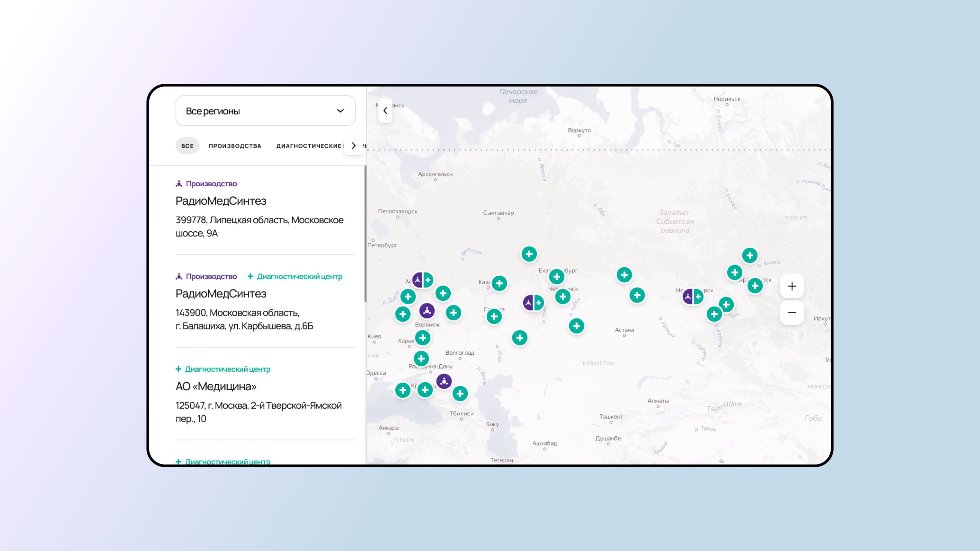Open the РадиоМедСинтез Балашиха listing
Viewport: 980px width, 551px height.
pyautogui.click(x=221, y=293)
